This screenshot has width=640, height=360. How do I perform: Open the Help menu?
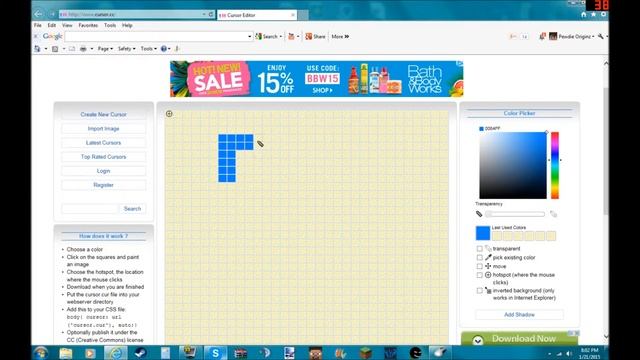(127, 25)
